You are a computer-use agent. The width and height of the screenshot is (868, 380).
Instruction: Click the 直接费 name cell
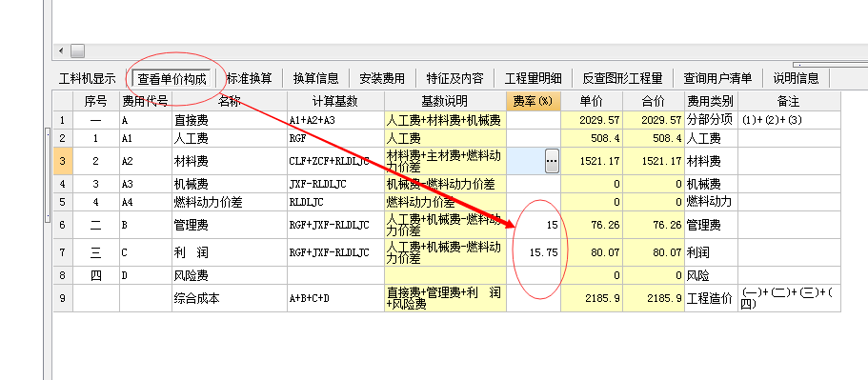click(230, 120)
